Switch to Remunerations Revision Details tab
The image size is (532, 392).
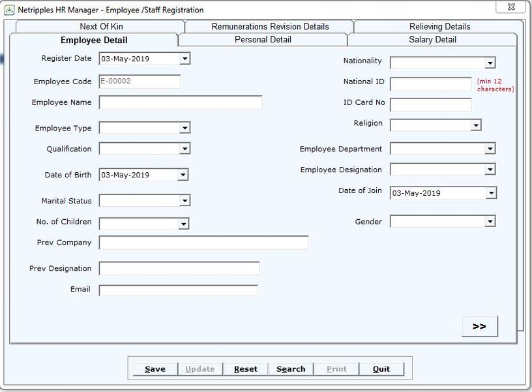pos(270,27)
